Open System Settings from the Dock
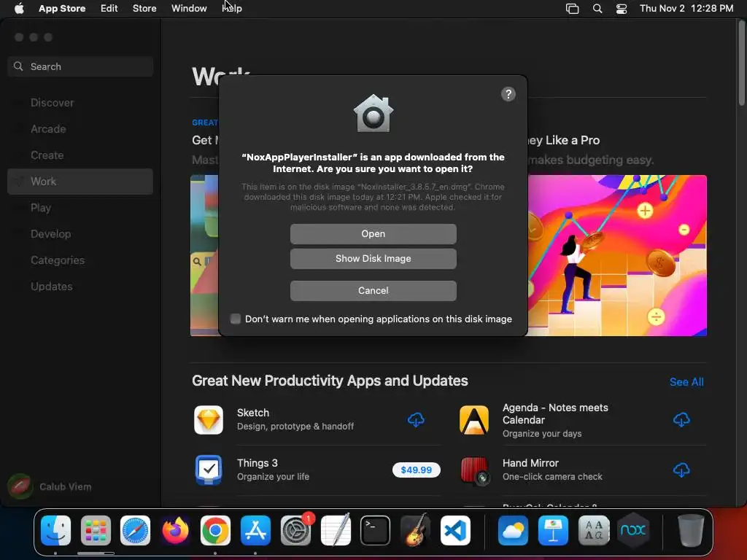 coord(295,531)
